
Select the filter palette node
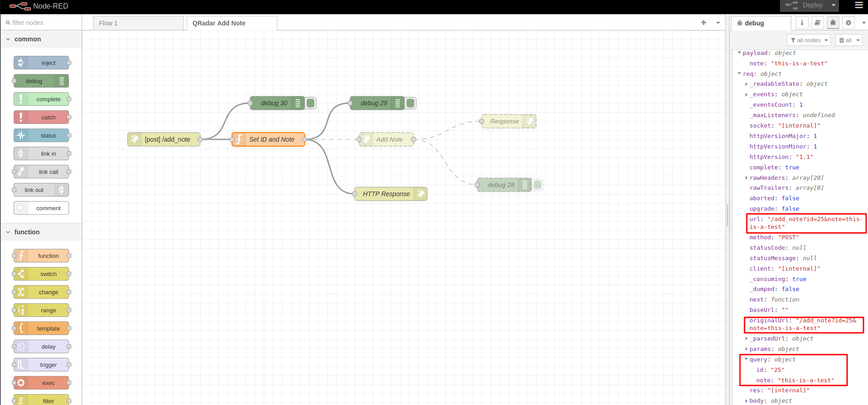pos(41,400)
